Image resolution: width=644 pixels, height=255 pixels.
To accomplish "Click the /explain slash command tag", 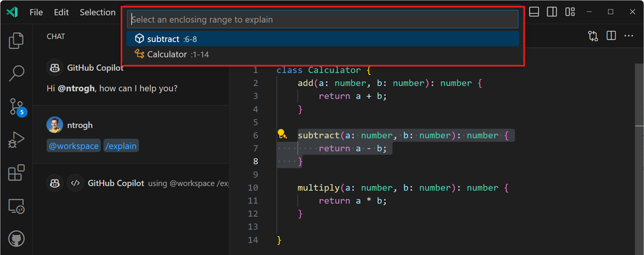I will (121, 146).
